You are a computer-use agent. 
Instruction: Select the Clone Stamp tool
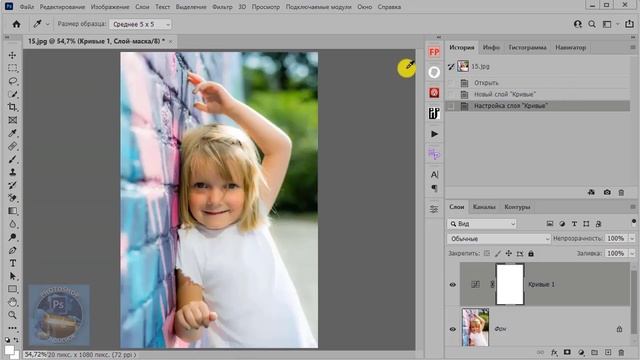coord(12,172)
